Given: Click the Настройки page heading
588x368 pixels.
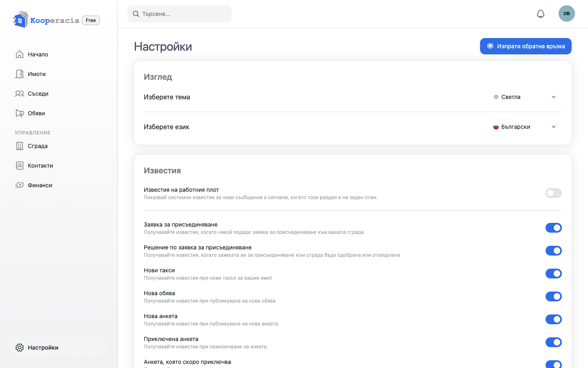Looking at the screenshot, I should pyautogui.click(x=163, y=47).
